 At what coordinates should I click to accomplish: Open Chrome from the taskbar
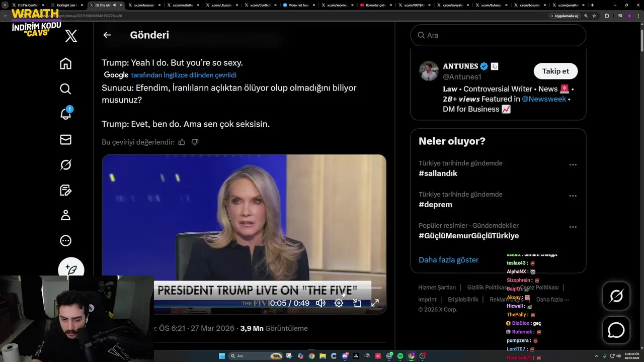(x=311, y=356)
